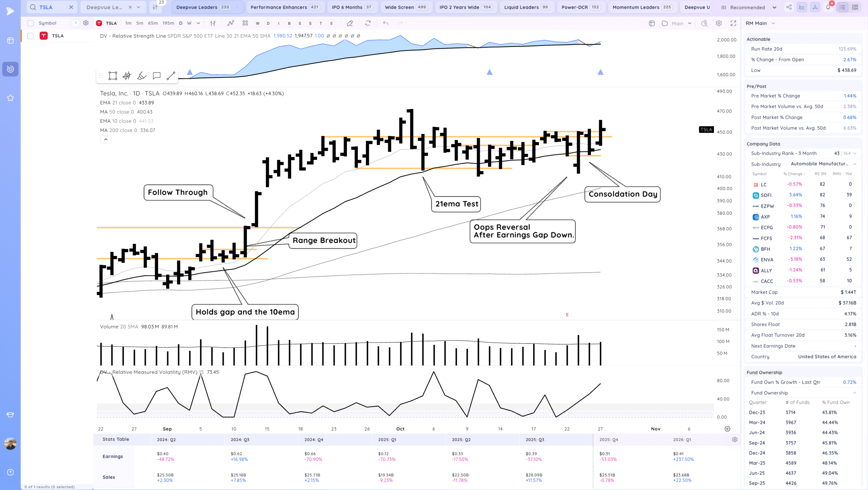
Task: Collapse the moving average indicator legend
Action: coord(105,139)
